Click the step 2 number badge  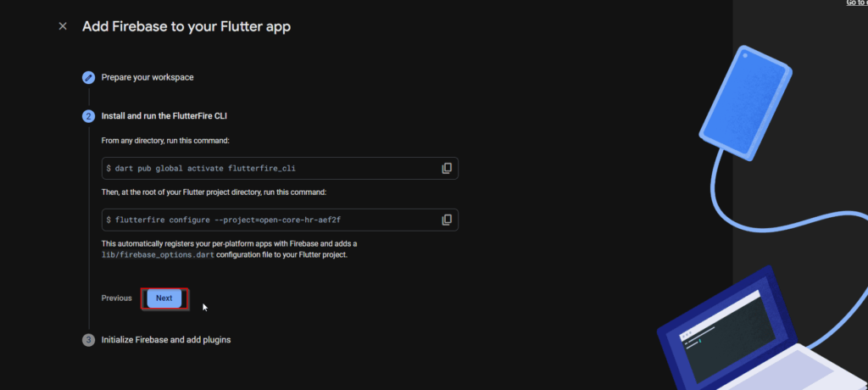point(88,115)
